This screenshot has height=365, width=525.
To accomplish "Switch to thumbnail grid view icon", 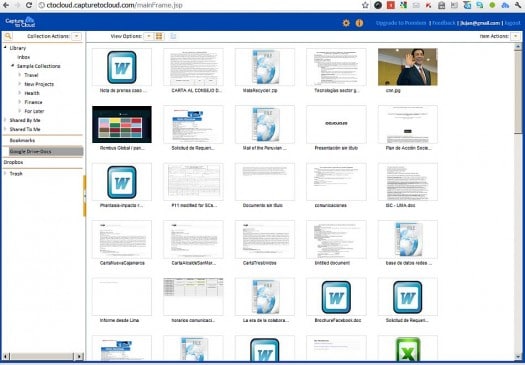I will [x=159, y=36].
